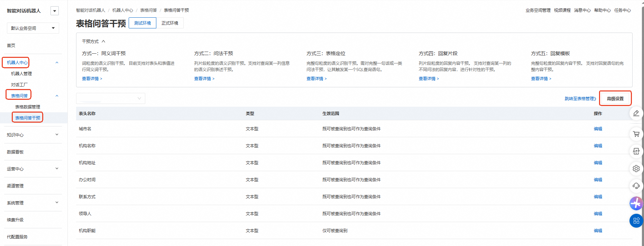Click the 生效范围 column header
The width and height of the screenshot is (644, 246).
coord(331,113)
